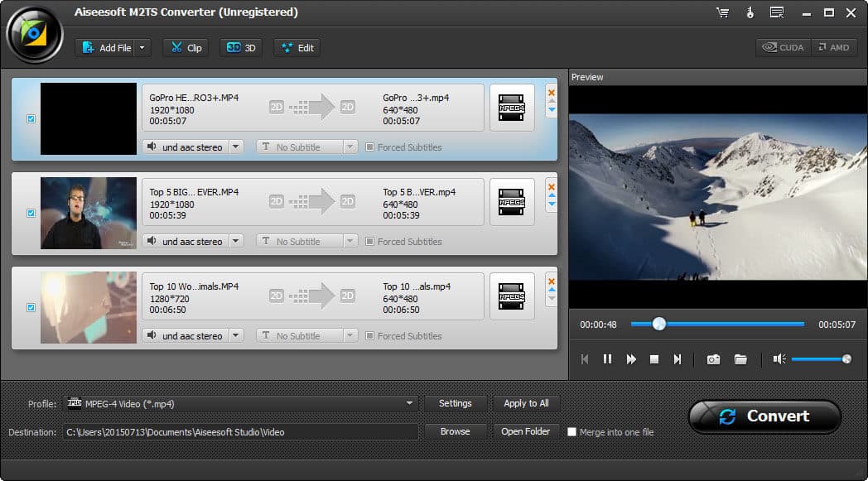Click the preview video frame

pyautogui.click(x=718, y=196)
